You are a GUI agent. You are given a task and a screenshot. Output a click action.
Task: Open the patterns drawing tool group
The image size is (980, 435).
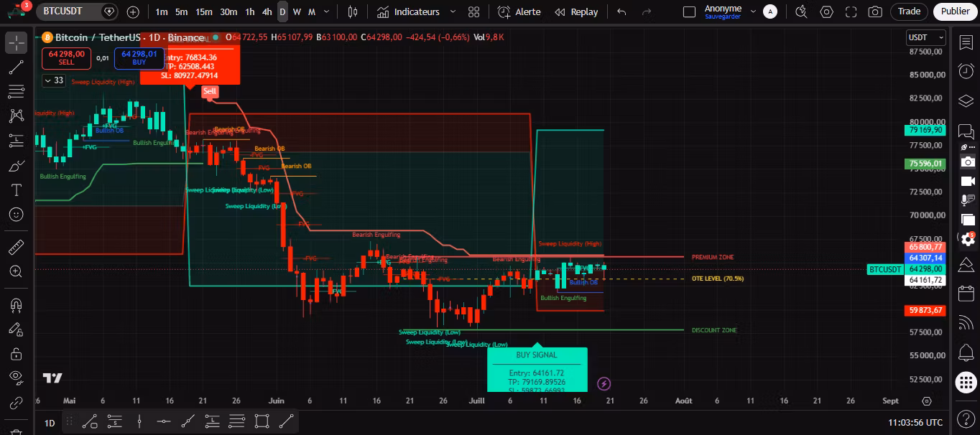point(17,116)
